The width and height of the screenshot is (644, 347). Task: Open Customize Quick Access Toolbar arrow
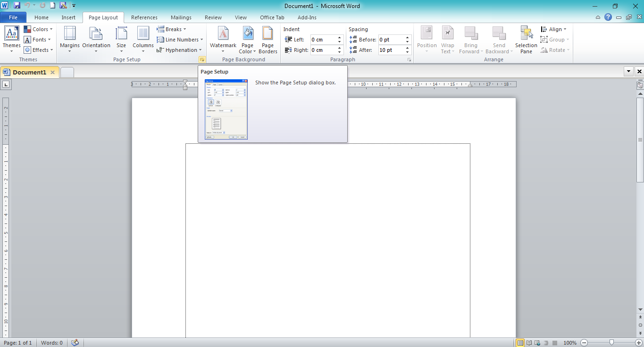point(74,6)
